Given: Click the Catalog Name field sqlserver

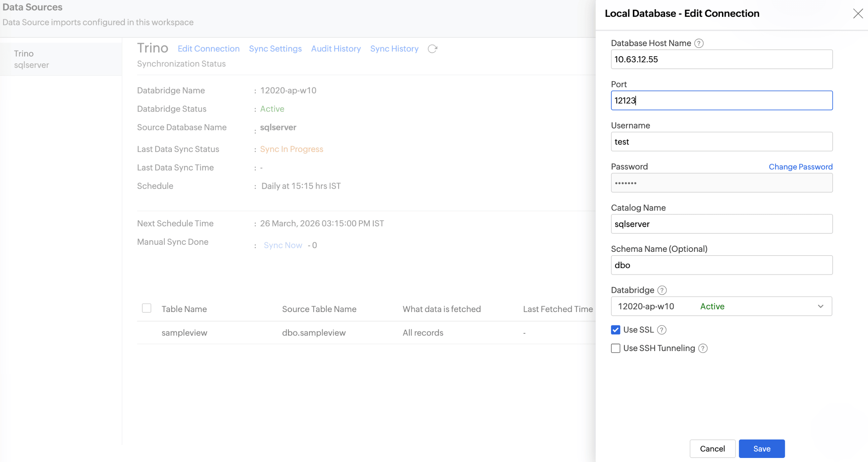Looking at the screenshot, I should [721, 224].
